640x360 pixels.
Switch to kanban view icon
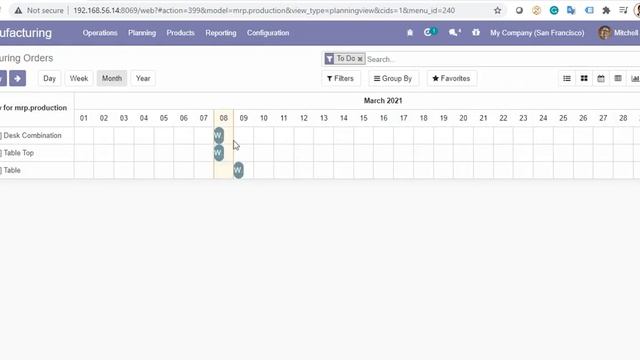pos(584,78)
